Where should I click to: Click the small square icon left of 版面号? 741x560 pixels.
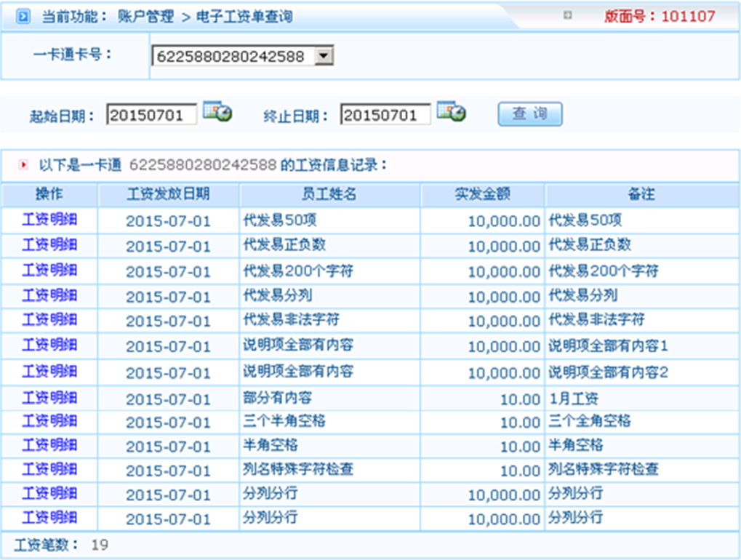pyautogui.click(x=568, y=15)
